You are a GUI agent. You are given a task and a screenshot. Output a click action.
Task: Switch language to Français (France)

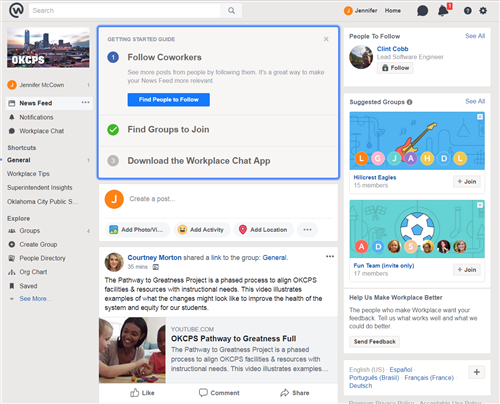coord(429,378)
